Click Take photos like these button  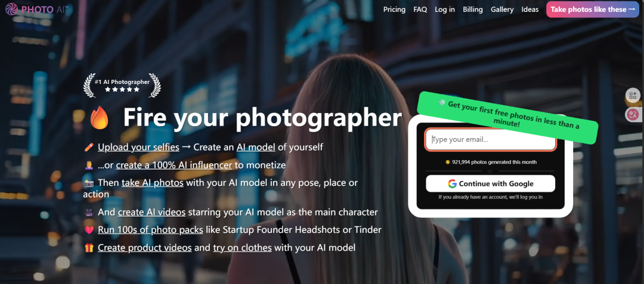593,10
